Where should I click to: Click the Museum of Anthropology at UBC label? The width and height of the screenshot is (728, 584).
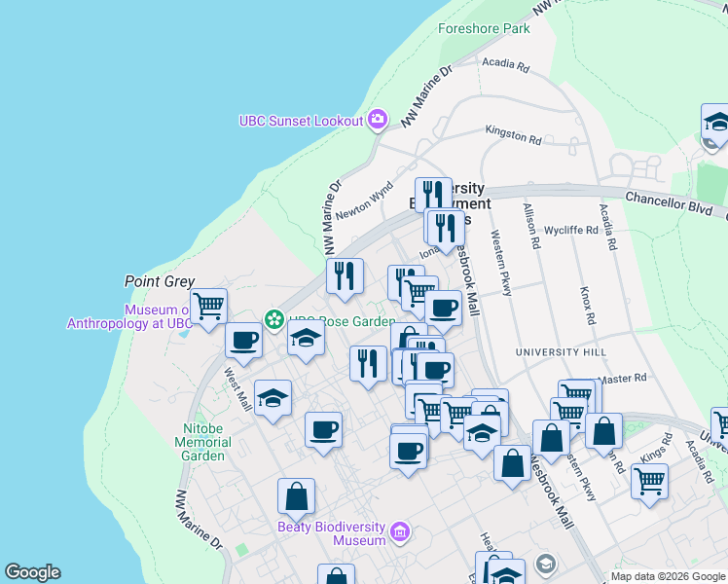click(129, 316)
